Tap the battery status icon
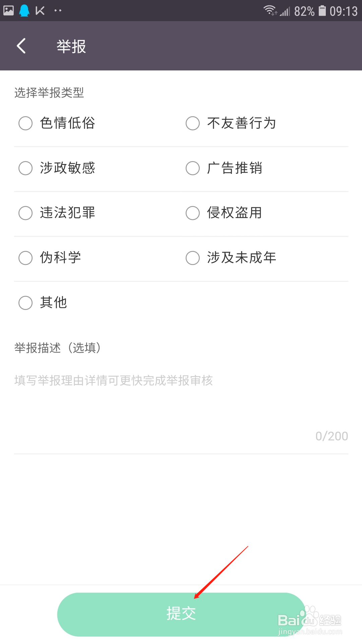Viewport: 362px width, 644px height. (x=322, y=11)
